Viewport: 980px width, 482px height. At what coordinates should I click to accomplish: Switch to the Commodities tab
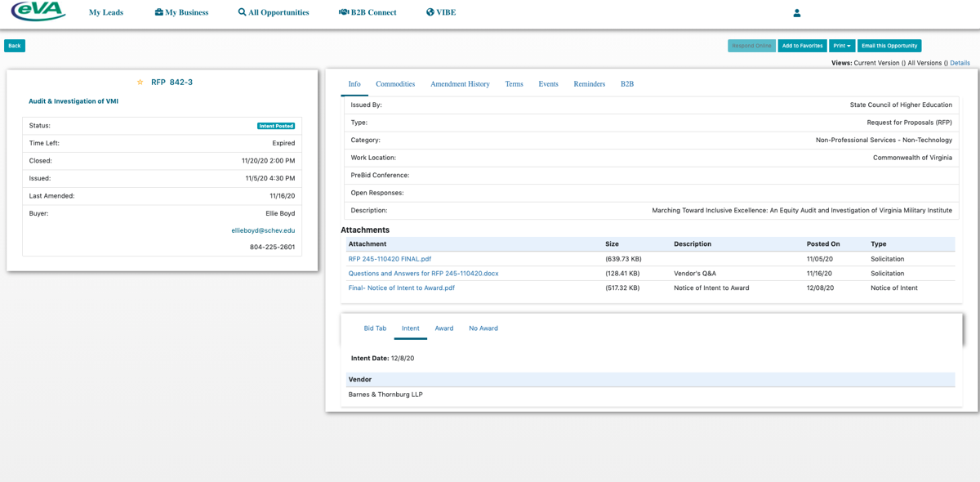click(x=395, y=84)
